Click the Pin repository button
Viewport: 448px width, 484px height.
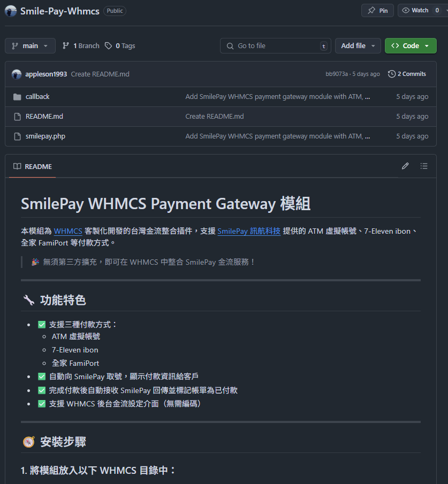pyautogui.click(x=377, y=10)
